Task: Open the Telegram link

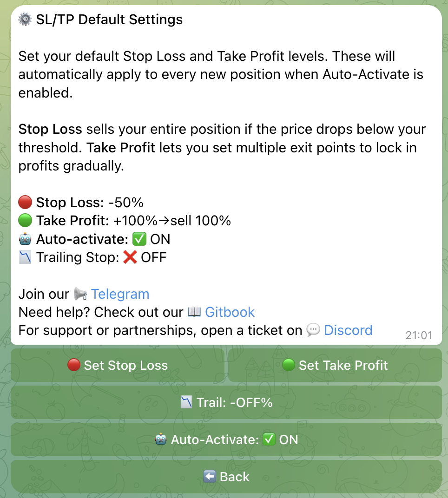Action: tap(120, 294)
